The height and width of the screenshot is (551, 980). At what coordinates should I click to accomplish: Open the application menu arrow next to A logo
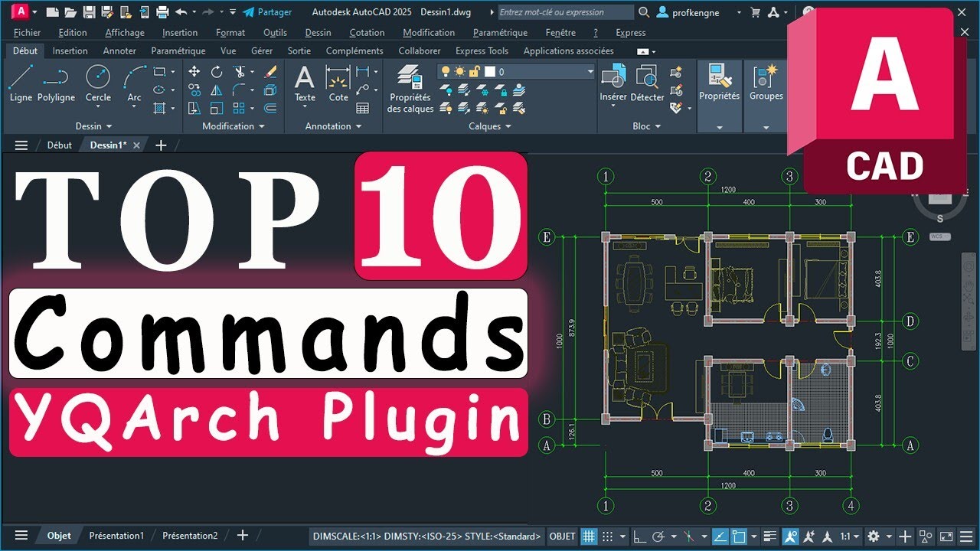[x=34, y=12]
